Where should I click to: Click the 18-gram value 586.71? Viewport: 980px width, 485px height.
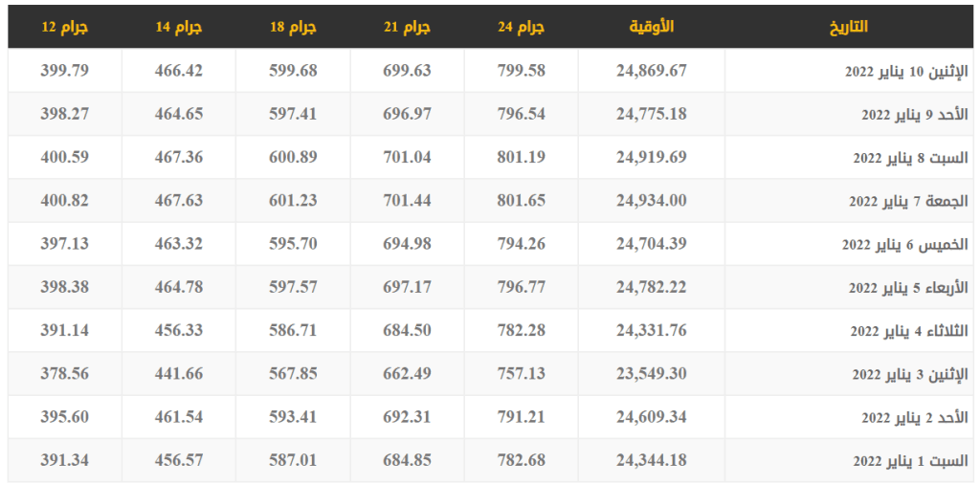pyautogui.click(x=293, y=330)
